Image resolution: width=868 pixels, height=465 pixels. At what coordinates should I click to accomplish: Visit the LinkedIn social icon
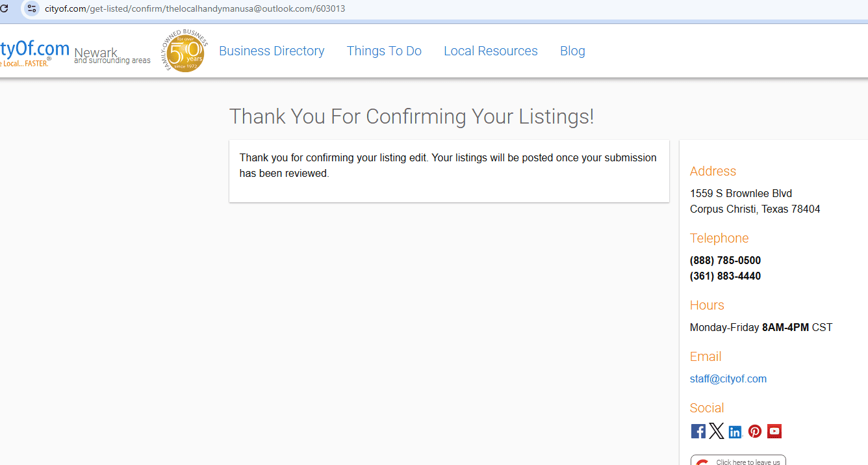click(735, 432)
